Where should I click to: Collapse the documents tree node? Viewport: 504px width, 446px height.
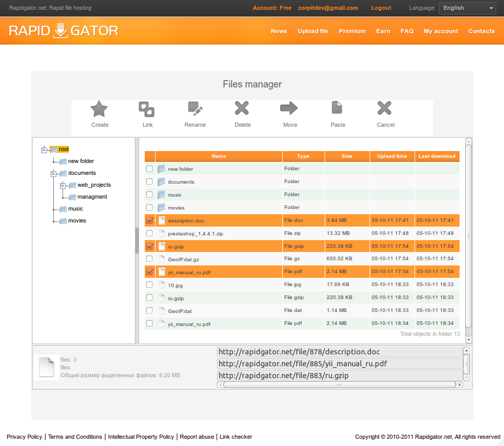53,174
